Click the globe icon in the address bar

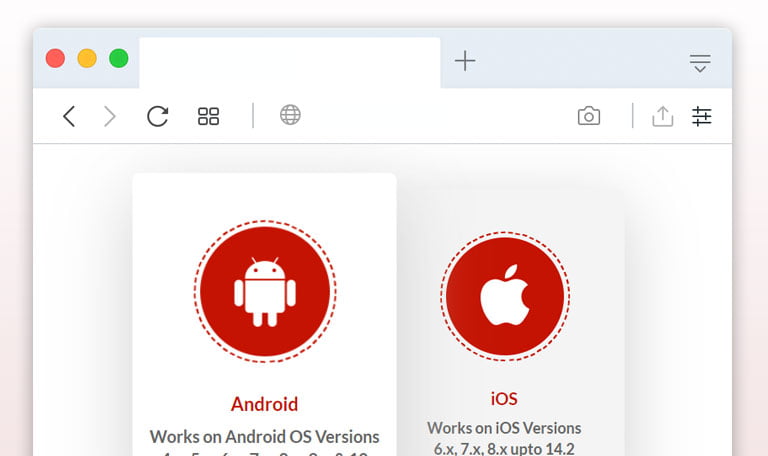point(290,115)
